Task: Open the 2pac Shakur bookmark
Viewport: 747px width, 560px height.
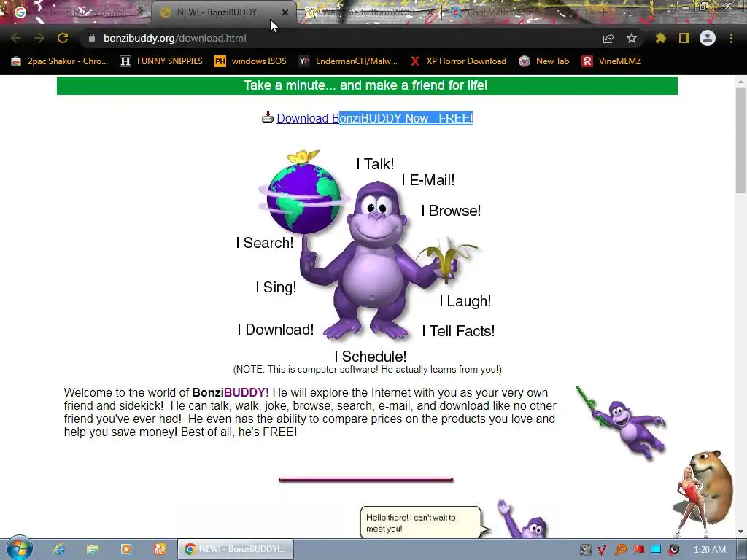Action: (60, 61)
